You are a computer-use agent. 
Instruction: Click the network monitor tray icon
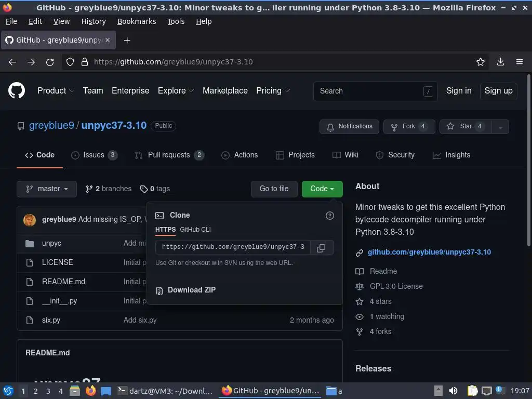coord(486,391)
